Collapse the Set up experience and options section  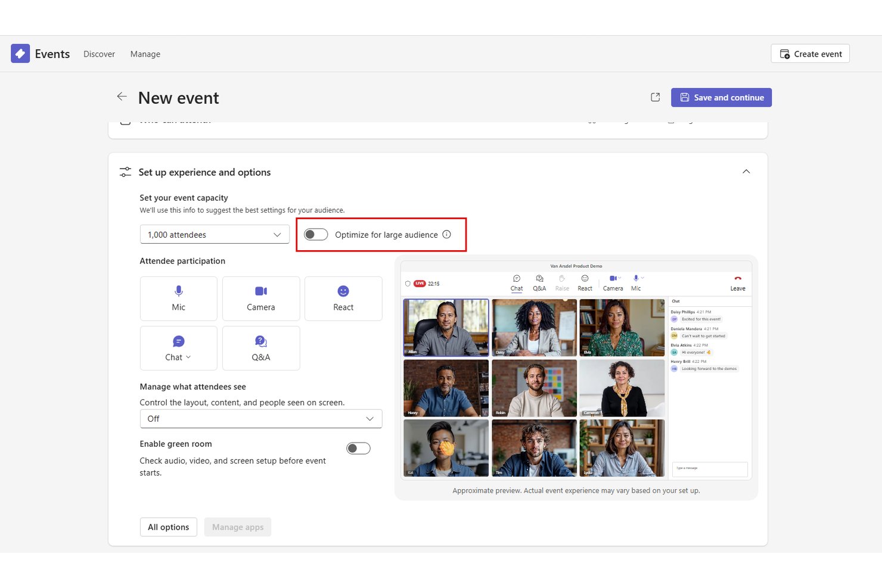(746, 172)
